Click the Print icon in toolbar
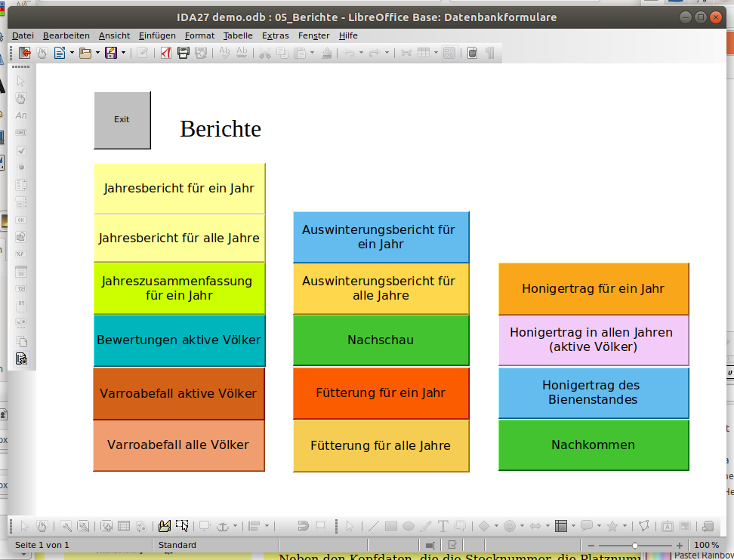This screenshot has height=560, width=734. pos(183,53)
